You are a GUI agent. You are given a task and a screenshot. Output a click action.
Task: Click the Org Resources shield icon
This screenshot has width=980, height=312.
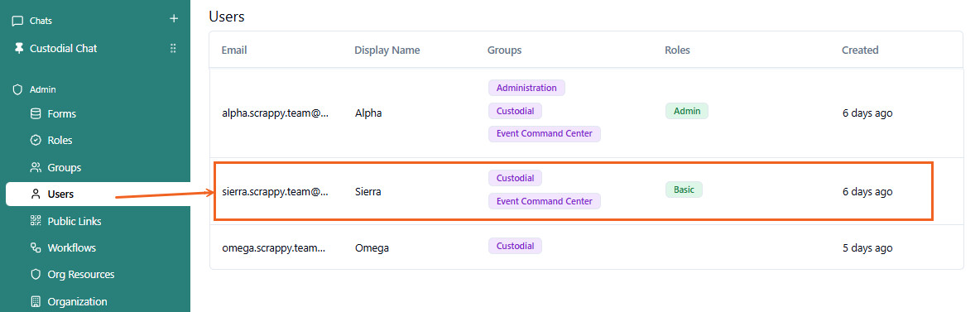coord(36,275)
